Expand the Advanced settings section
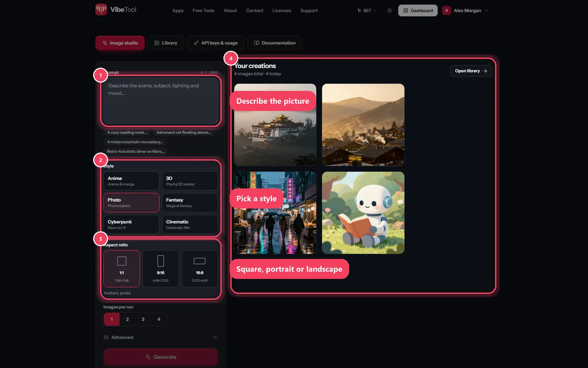 point(161,337)
